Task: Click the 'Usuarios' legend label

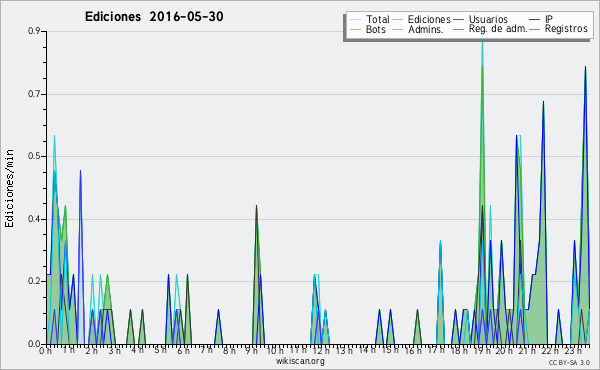Action: tap(488, 19)
